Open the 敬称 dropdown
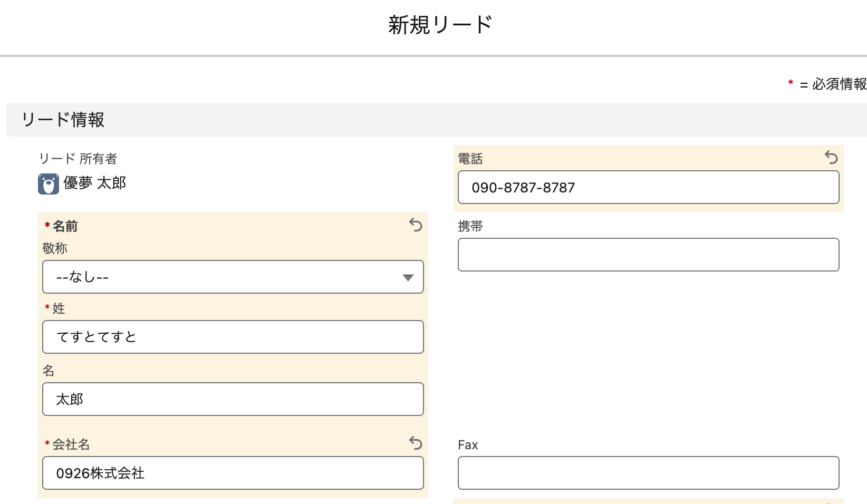 pyautogui.click(x=233, y=277)
